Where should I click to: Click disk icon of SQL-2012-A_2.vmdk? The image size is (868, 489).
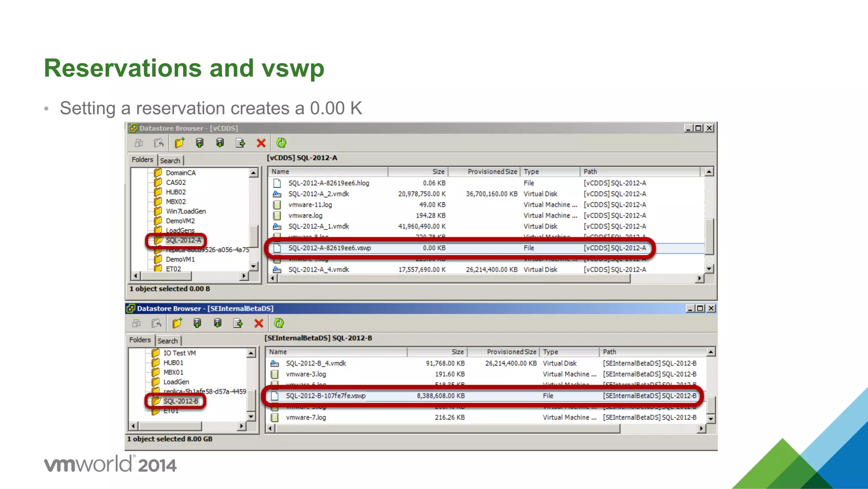277,194
